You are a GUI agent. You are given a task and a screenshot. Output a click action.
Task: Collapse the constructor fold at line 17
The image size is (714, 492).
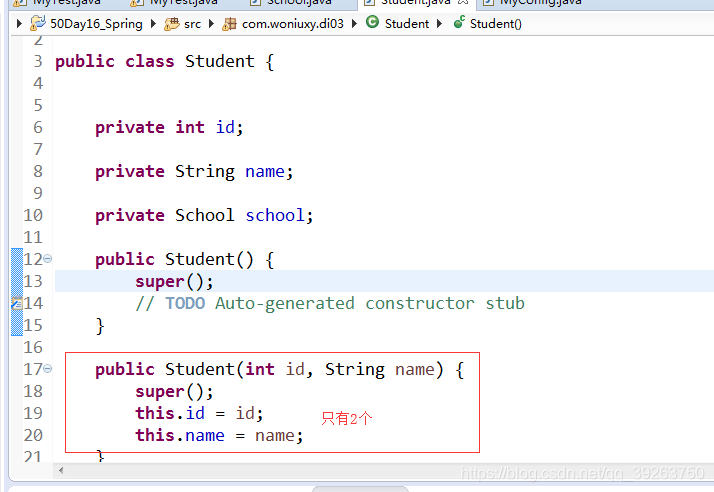point(48,369)
